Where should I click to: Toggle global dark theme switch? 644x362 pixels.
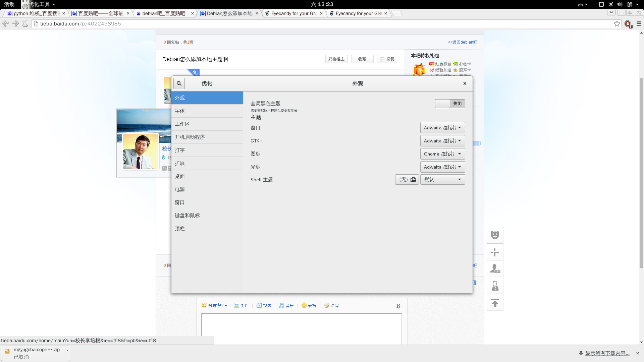pyautogui.click(x=450, y=104)
